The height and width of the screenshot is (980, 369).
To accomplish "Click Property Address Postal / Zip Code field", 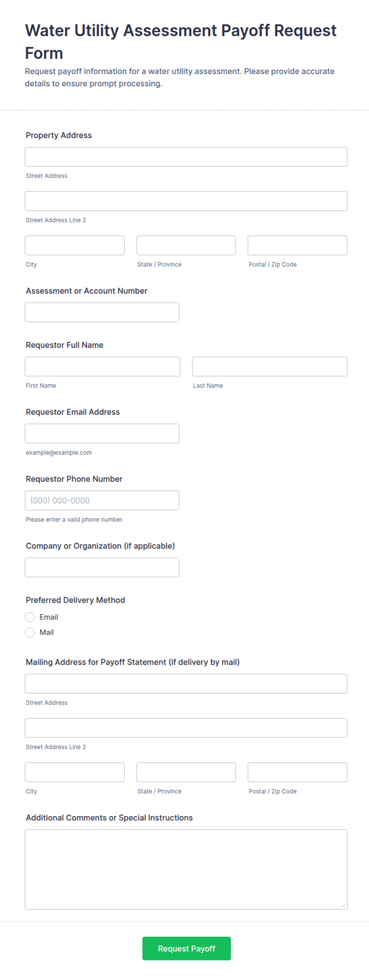I will (x=298, y=245).
